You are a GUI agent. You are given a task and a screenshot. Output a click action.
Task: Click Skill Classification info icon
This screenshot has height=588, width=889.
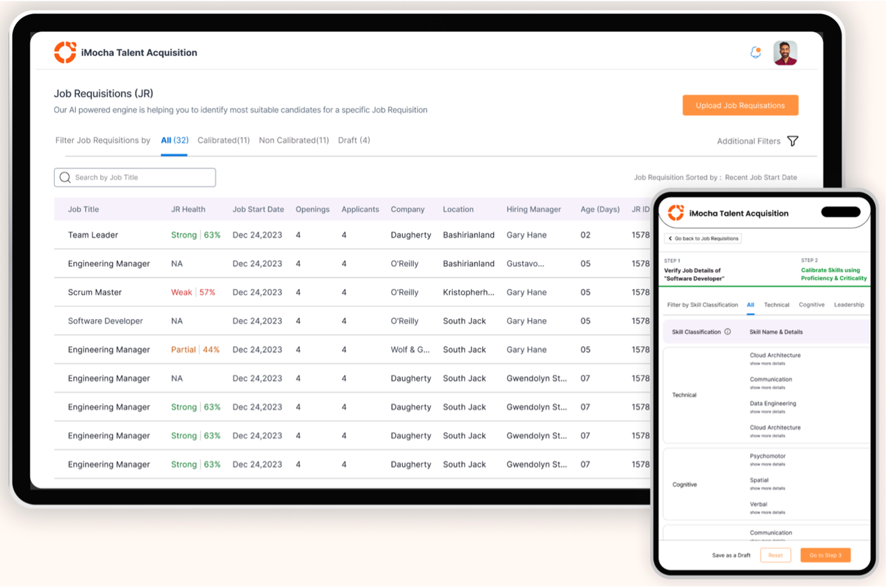coord(728,332)
